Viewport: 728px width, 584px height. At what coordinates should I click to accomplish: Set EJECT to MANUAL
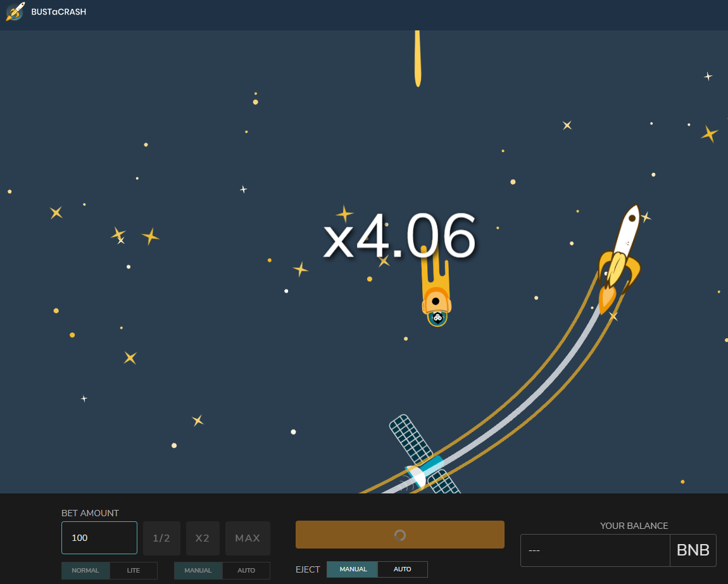353,569
